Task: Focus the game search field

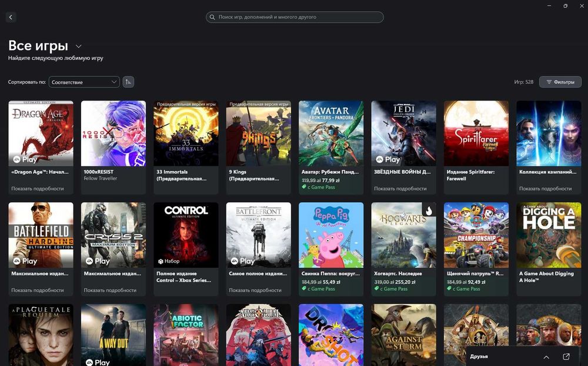Action: [x=295, y=17]
